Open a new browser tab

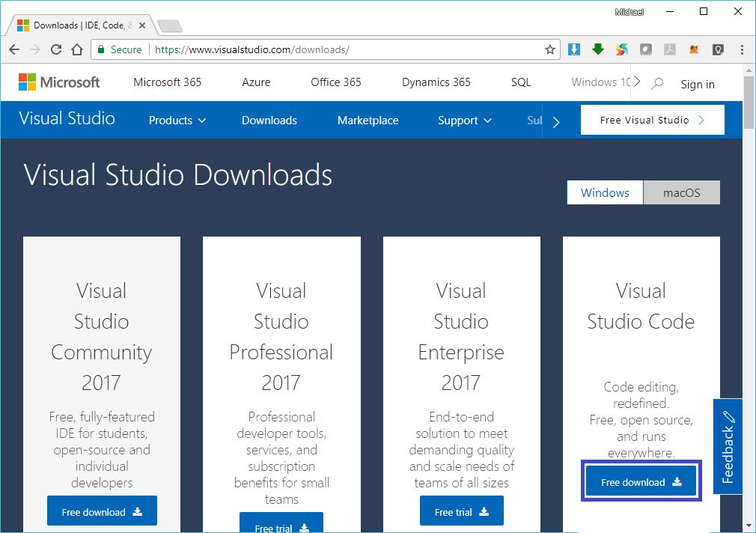[170, 26]
